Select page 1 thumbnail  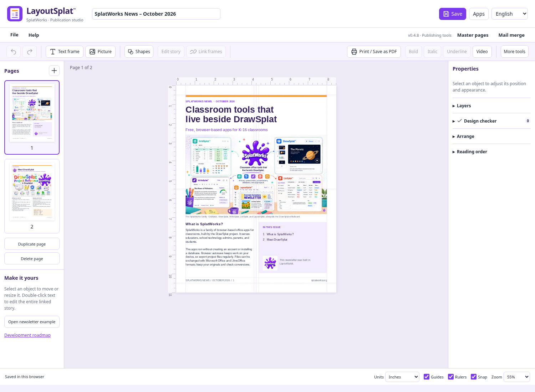32,117
